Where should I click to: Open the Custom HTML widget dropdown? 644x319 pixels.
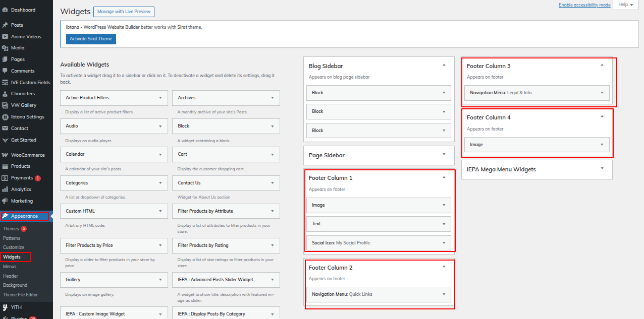tap(160, 211)
